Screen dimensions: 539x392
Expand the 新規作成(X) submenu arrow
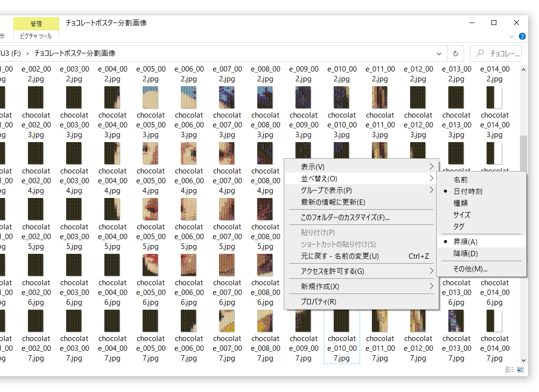(x=431, y=286)
